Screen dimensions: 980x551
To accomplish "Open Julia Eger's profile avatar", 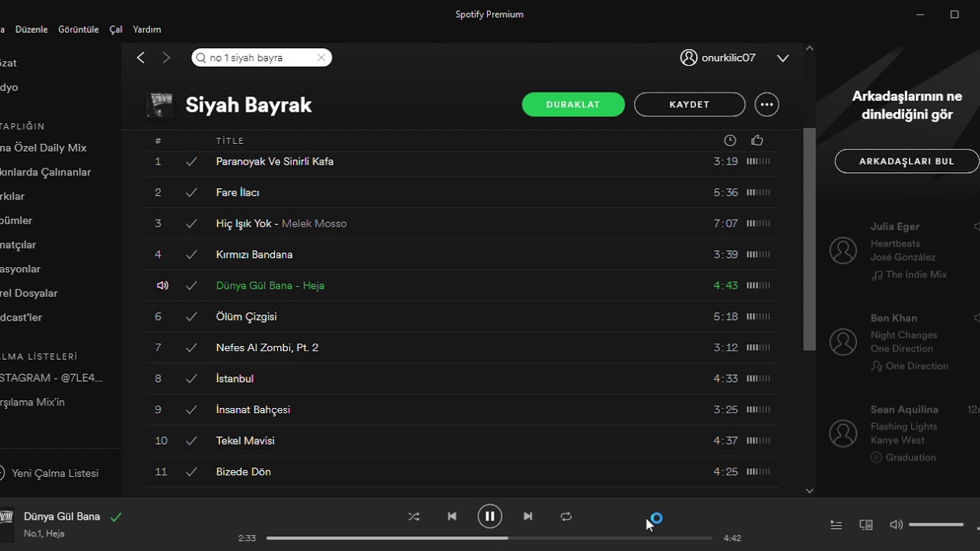I will coord(843,250).
